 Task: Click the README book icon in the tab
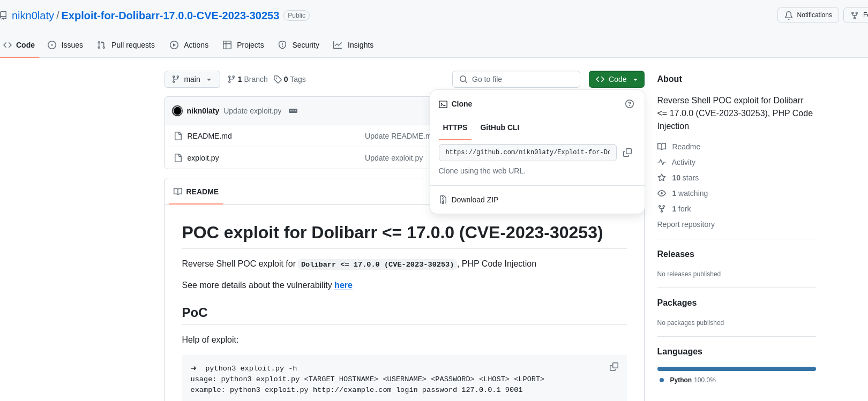point(178,192)
